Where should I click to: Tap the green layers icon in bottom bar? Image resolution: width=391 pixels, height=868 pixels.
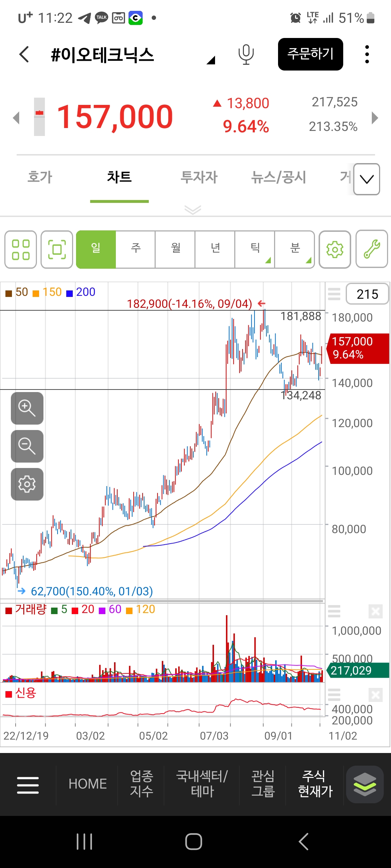tap(365, 784)
